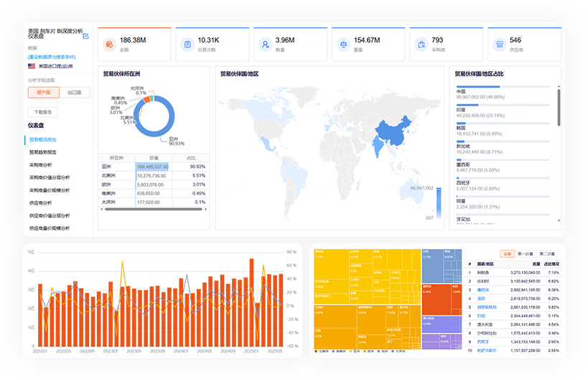
Task: Toggle treemap metric to 第一计量
Action: (x=525, y=254)
